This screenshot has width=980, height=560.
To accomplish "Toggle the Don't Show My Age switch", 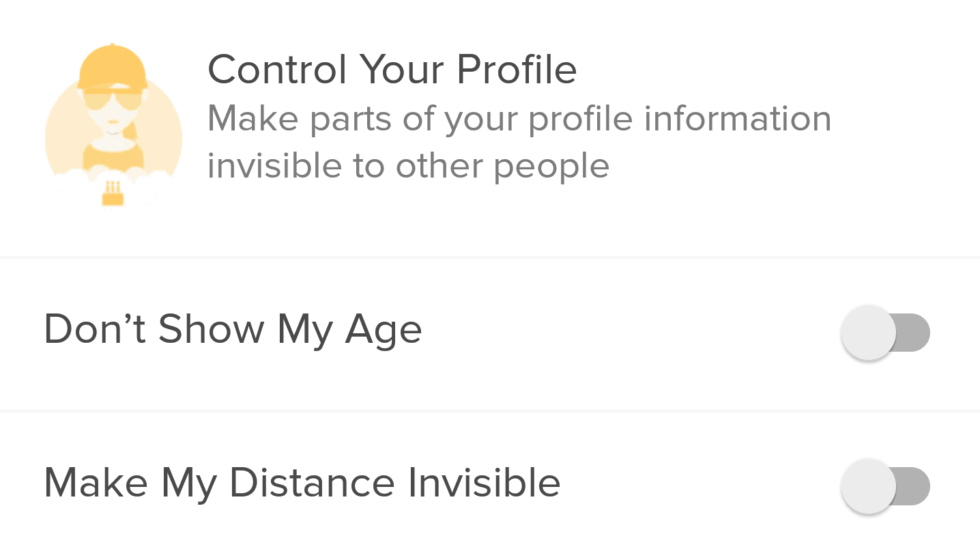I will (885, 333).
